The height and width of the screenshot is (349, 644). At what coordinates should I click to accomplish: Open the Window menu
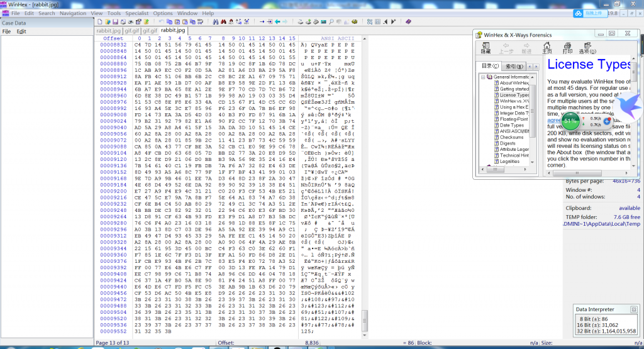pyautogui.click(x=187, y=13)
